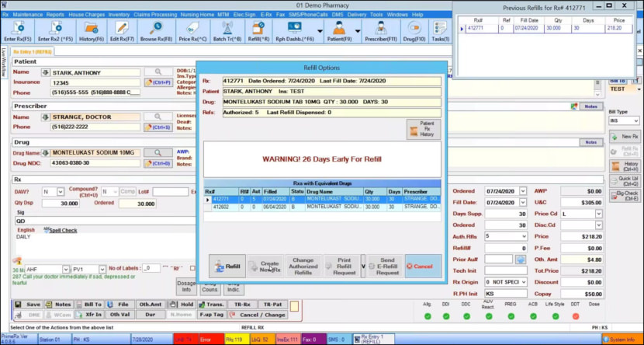
Task: Select Edit Rx (F7) tool
Action: click(122, 32)
